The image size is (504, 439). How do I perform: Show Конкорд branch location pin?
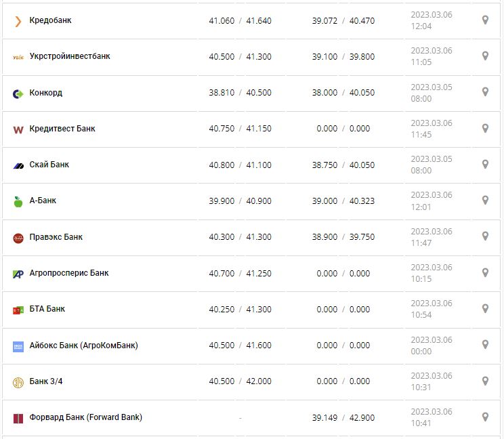point(485,92)
